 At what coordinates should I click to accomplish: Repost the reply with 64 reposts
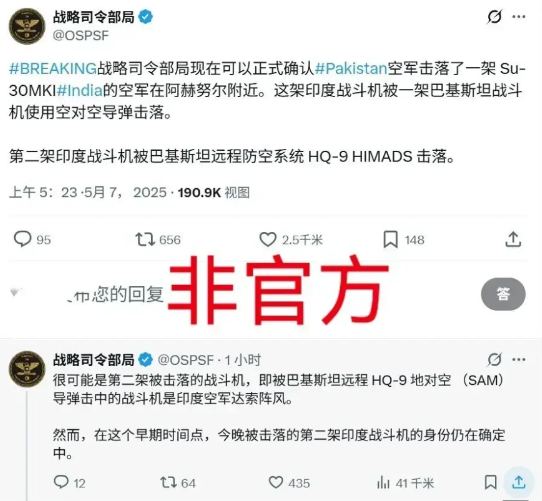169,482
